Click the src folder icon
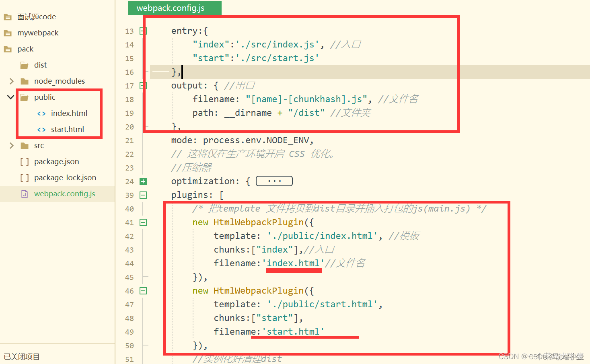Screen dimensions: 590x364 tap(25, 146)
